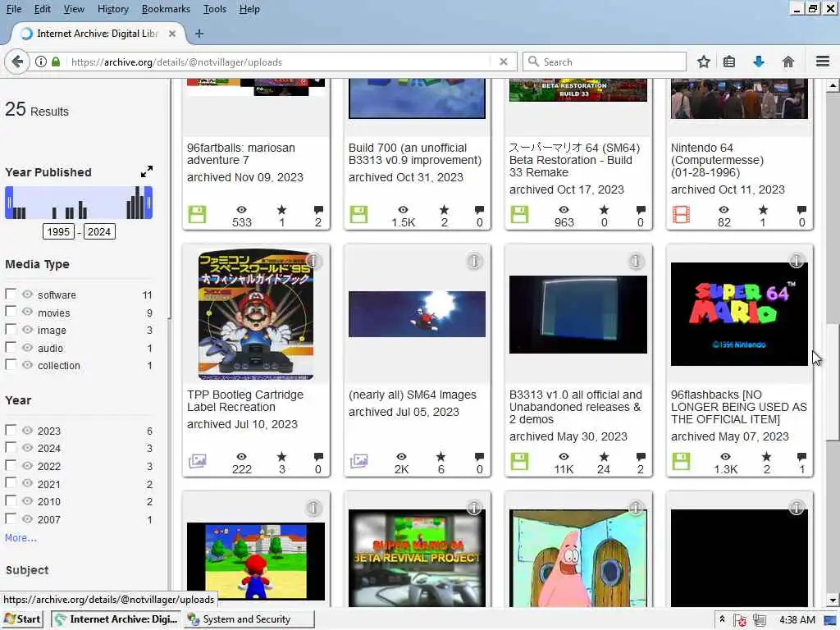
Task: Check the 2024 year checkbox
Action: pyautogui.click(x=10, y=447)
